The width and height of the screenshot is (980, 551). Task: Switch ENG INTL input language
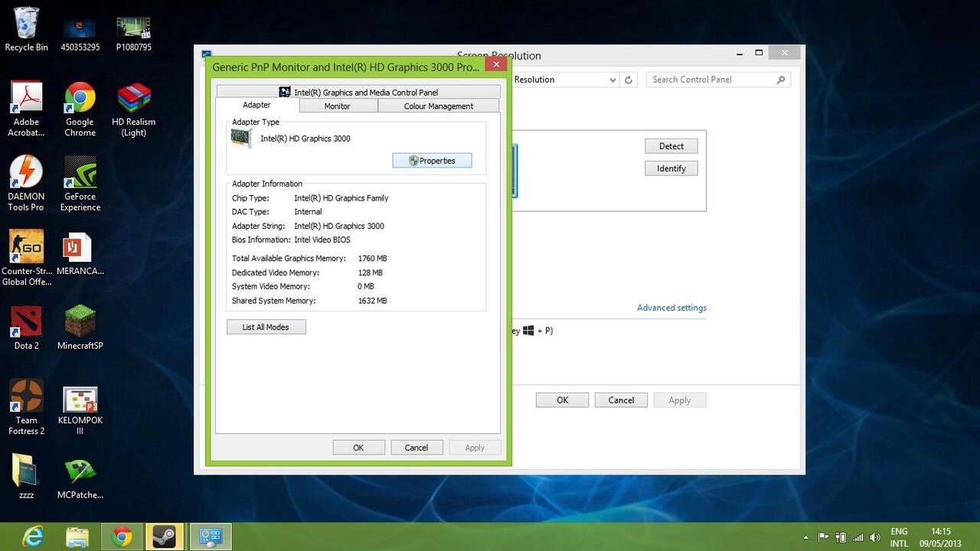[x=899, y=537]
